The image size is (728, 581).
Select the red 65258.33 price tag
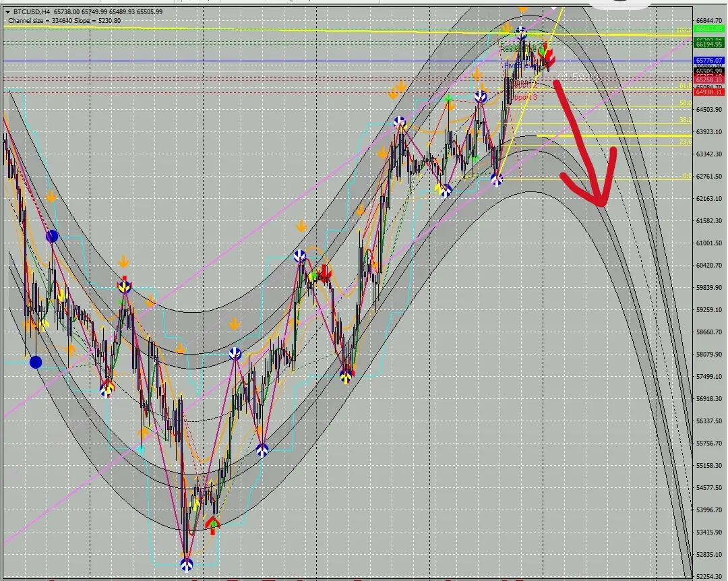[x=708, y=80]
